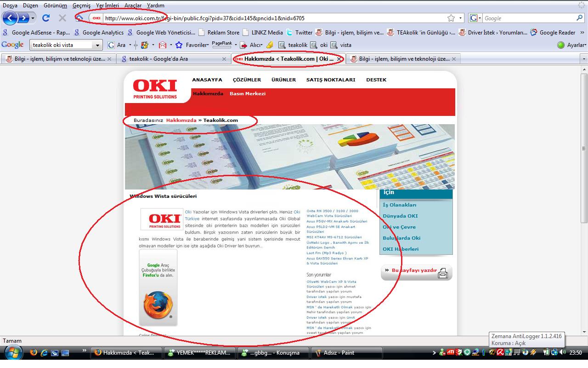Reload the page with the refresh icon
588x368 pixels.
pos(46,18)
